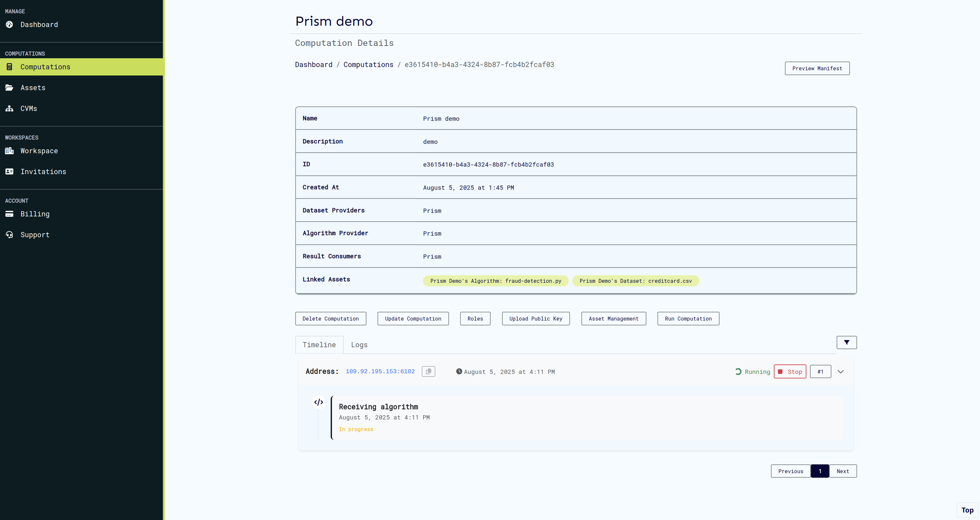Open Billing in the sidebar
The width and height of the screenshot is (980, 520).
[35, 214]
